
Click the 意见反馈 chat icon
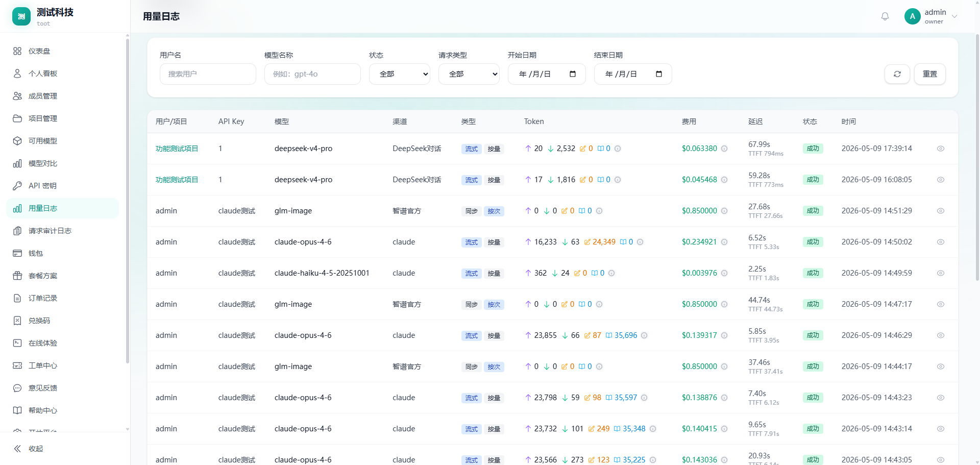17,388
